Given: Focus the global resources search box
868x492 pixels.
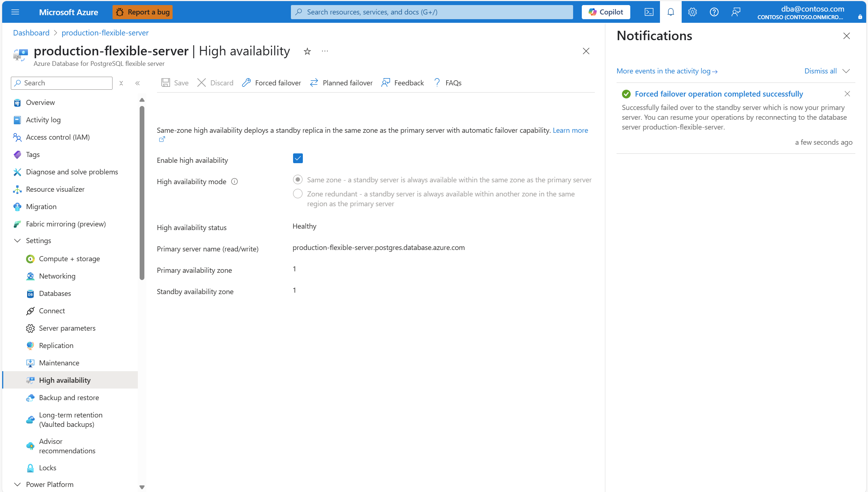Looking at the screenshot, I should click(432, 12).
